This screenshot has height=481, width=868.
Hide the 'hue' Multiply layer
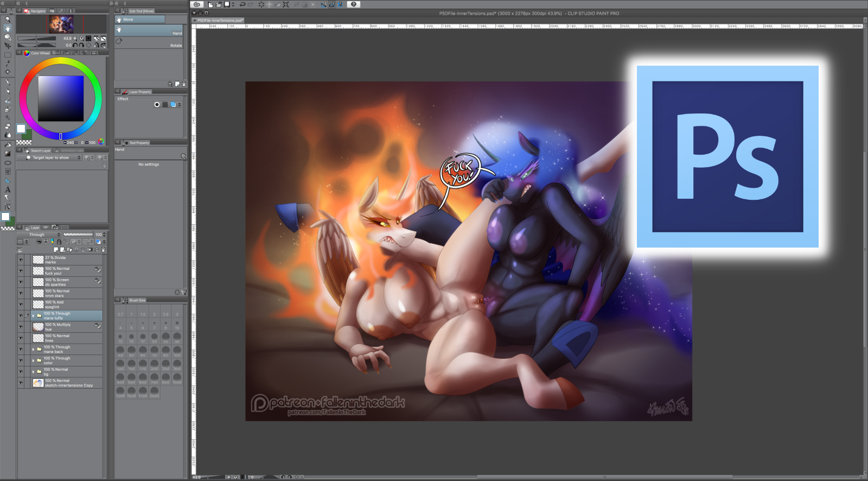[21, 327]
